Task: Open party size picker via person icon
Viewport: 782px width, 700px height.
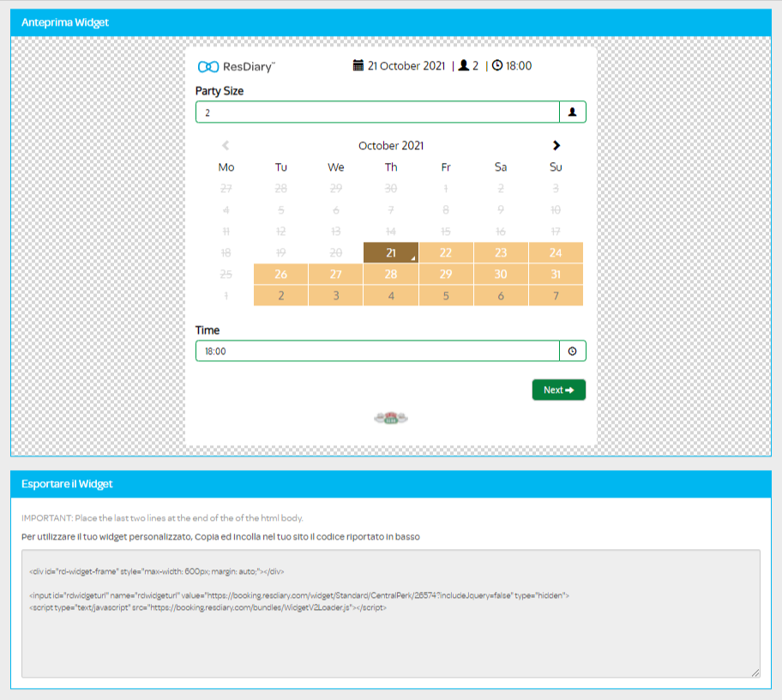Action: tap(573, 112)
